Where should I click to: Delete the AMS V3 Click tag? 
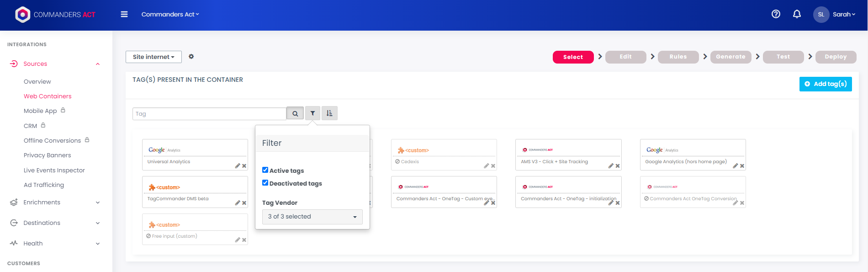pos(618,166)
